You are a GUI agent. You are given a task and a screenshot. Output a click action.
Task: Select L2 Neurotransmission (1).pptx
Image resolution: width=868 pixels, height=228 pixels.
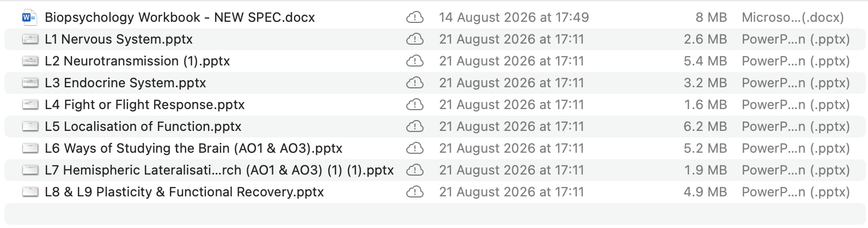(435, 61)
